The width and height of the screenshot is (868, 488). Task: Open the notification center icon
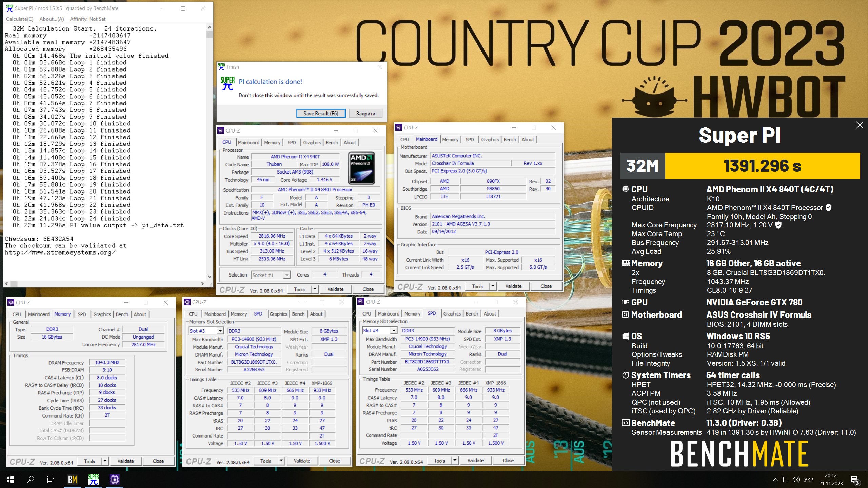tap(854, 480)
